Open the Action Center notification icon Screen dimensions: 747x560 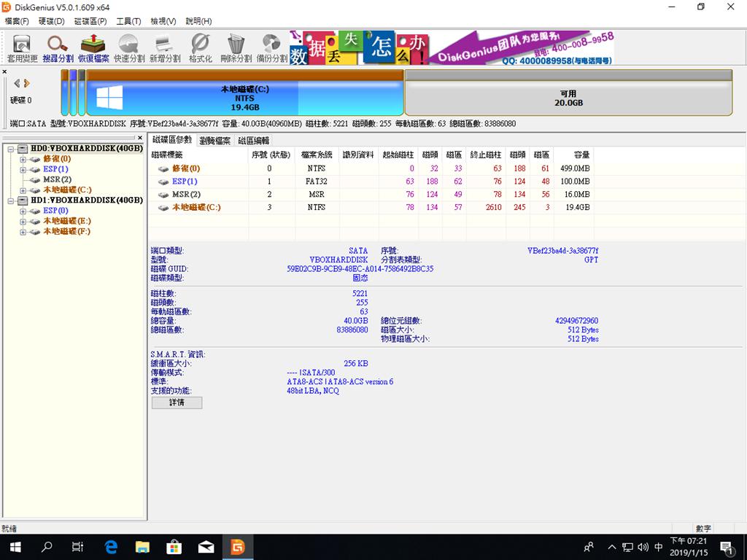coord(727,547)
